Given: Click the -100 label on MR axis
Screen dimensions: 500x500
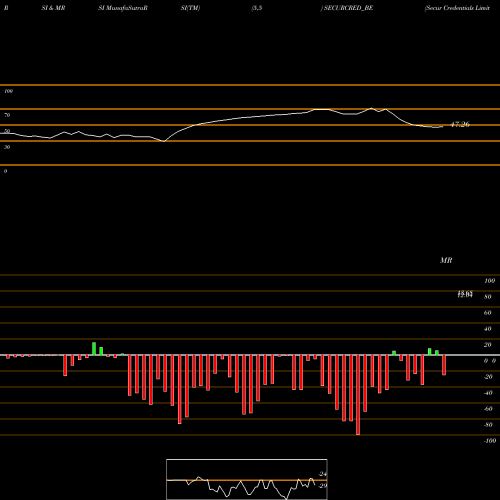Looking at the screenshot, I should (490, 441).
